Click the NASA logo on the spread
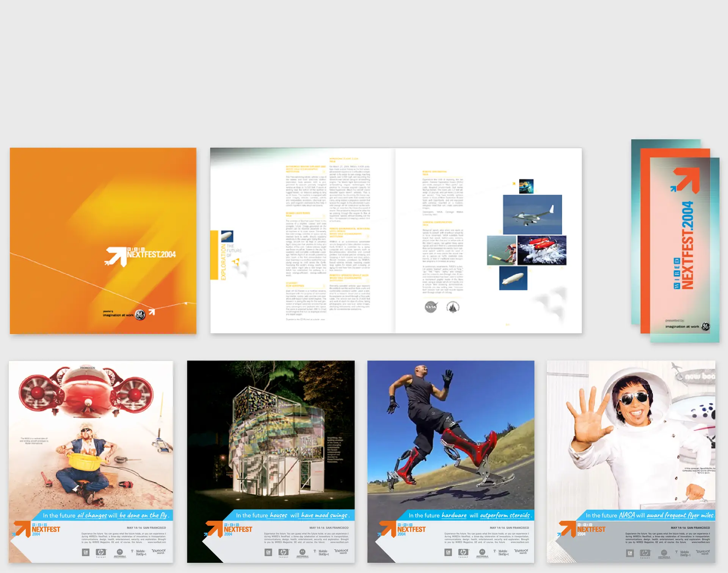This screenshot has height=573, width=728. tap(431, 307)
